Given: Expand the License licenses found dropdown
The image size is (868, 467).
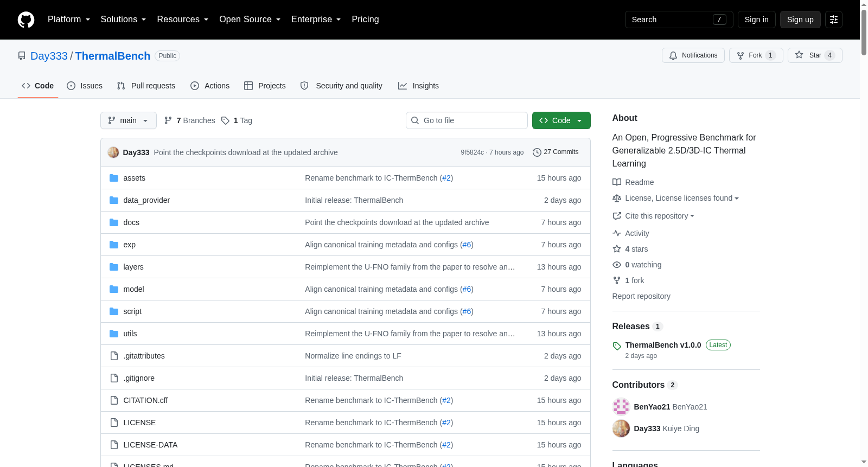Looking at the screenshot, I should tap(682, 199).
